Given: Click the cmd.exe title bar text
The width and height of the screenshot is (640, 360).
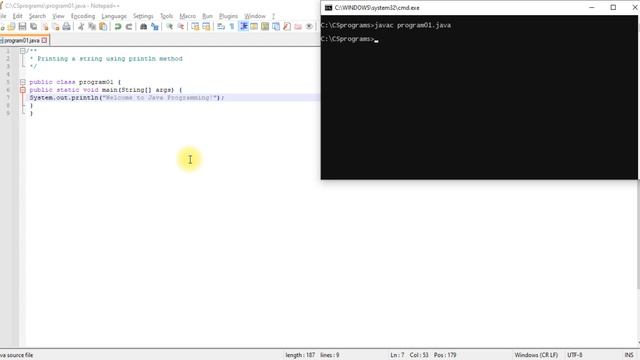Looking at the screenshot, I should pyautogui.click(x=377, y=8).
